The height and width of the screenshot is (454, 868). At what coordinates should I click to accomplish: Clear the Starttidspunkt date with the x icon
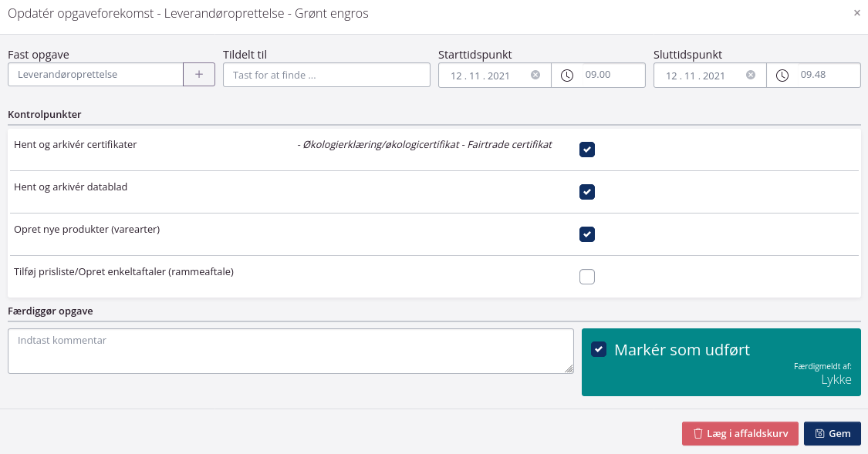coord(535,76)
